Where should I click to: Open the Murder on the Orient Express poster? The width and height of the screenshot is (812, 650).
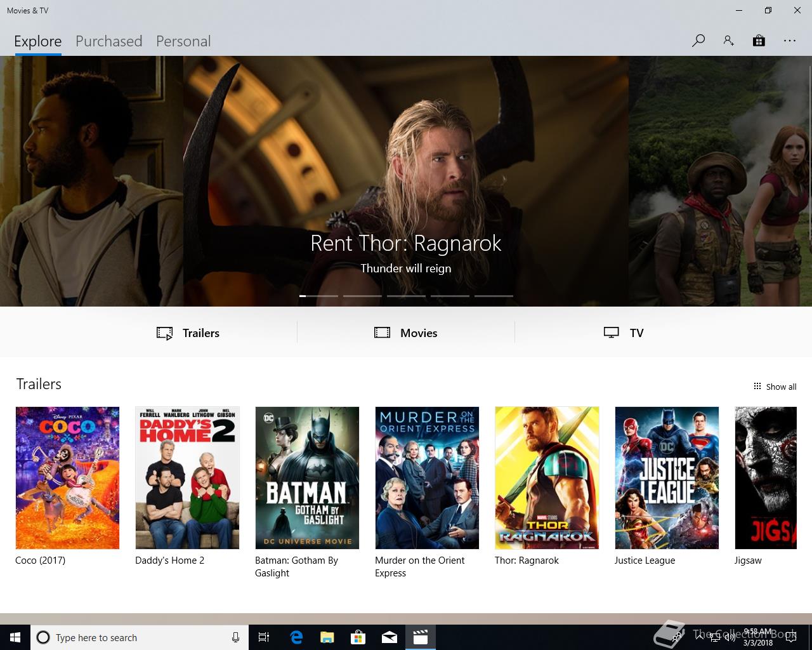coord(427,478)
